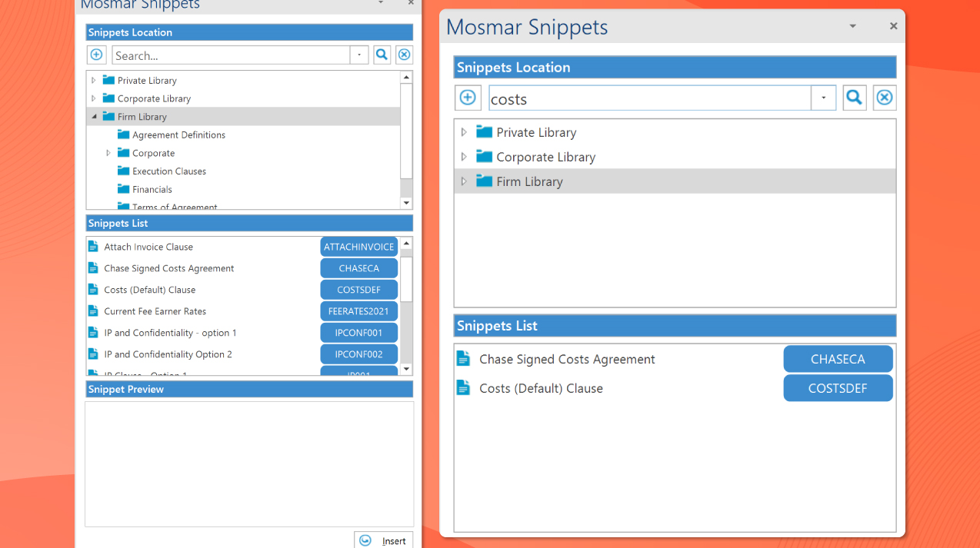Expand Private Library in right panel tree

(x=464, y=132)
